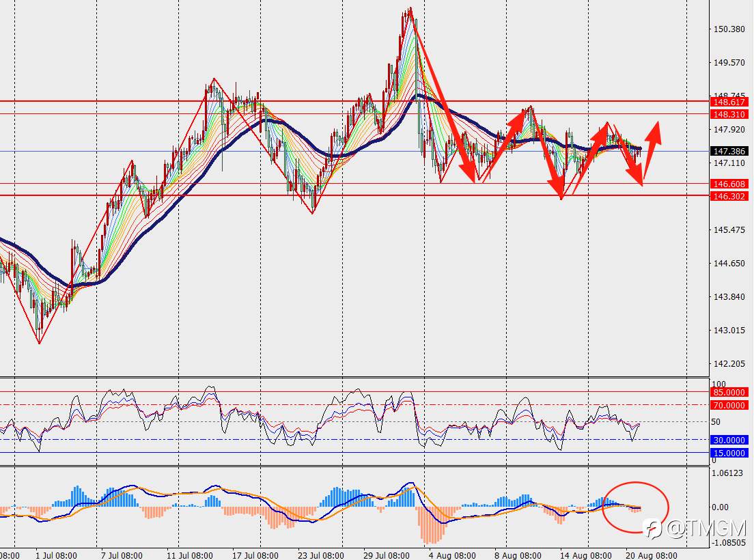Click the 145.475 price axis value
This screenshot has height=560, width=754.
(x=729, y=230)
